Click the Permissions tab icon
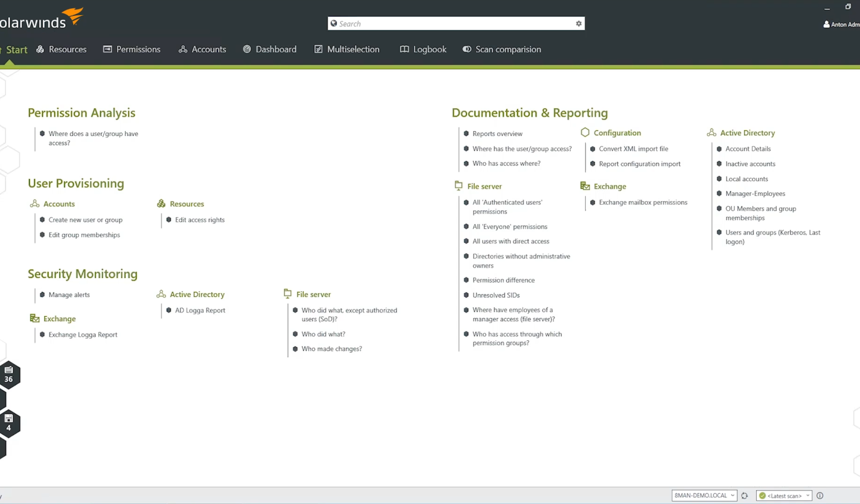 (107, 49)
